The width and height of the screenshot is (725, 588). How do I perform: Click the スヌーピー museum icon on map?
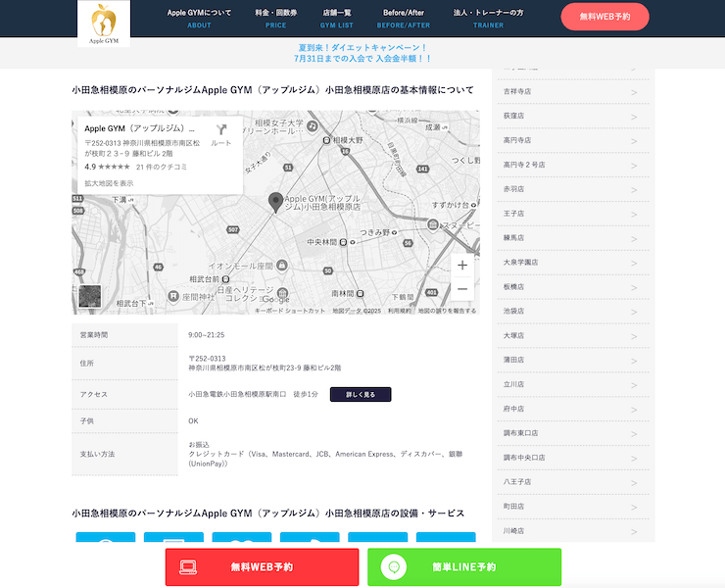433,224
